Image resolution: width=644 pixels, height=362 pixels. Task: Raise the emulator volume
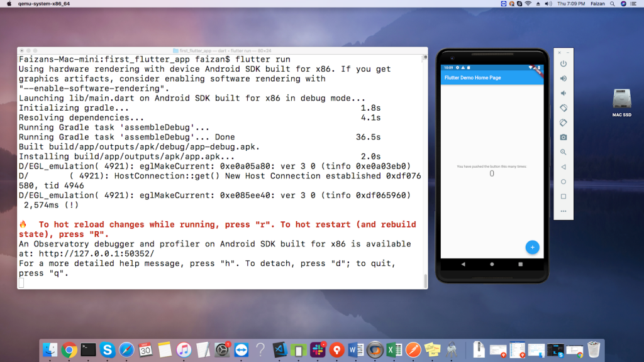click(563, 78)
